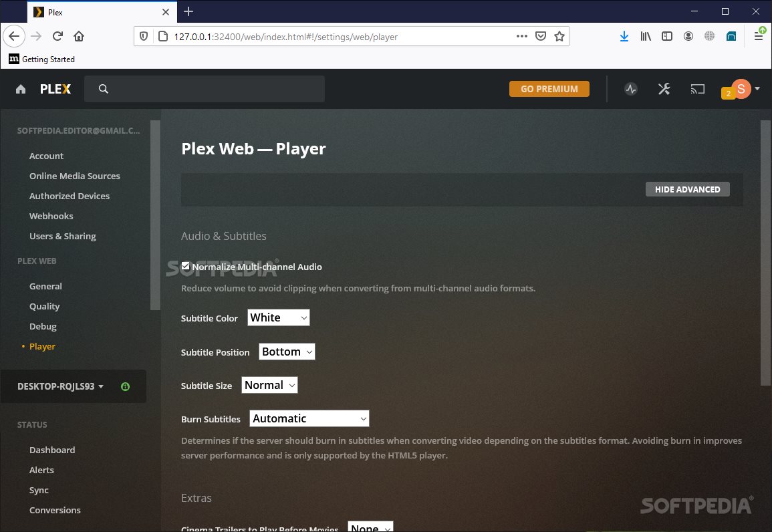Go to Plex home via house icon
772x532 pixels.
pyautogui.click(x=21, y=89)
